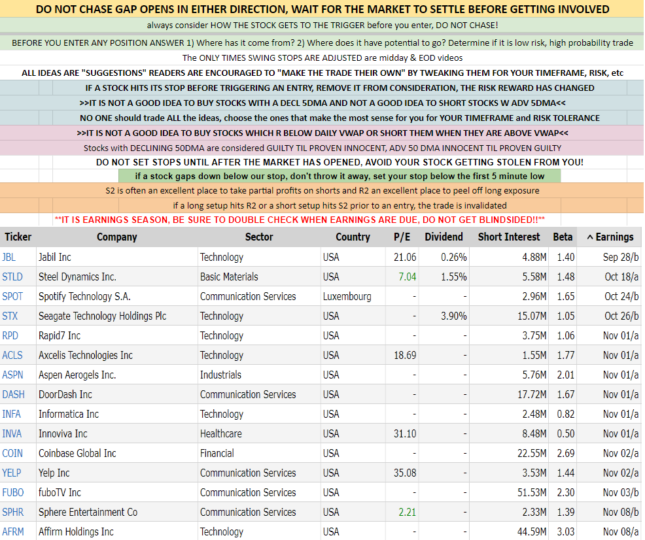This screenshot has height=540, width=645.
Task: Click the P/E column header
Action: click(403, 237)
